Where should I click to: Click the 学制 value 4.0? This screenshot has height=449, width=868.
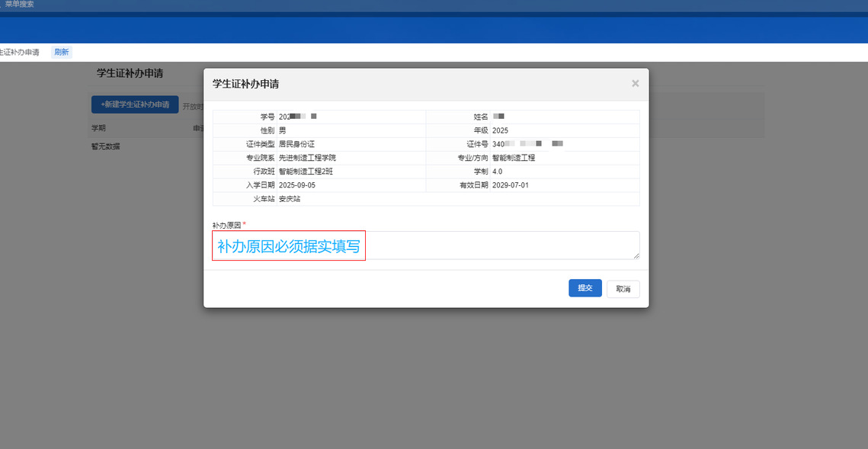(497, 172)
